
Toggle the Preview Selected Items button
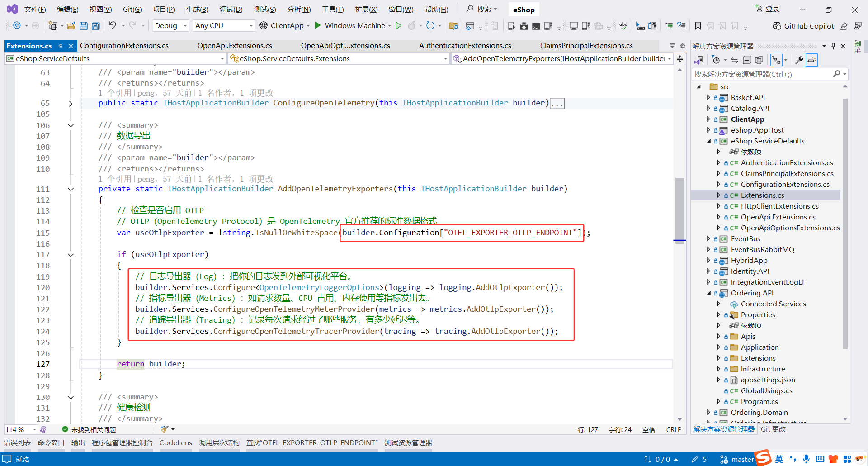tap(812, 60)
